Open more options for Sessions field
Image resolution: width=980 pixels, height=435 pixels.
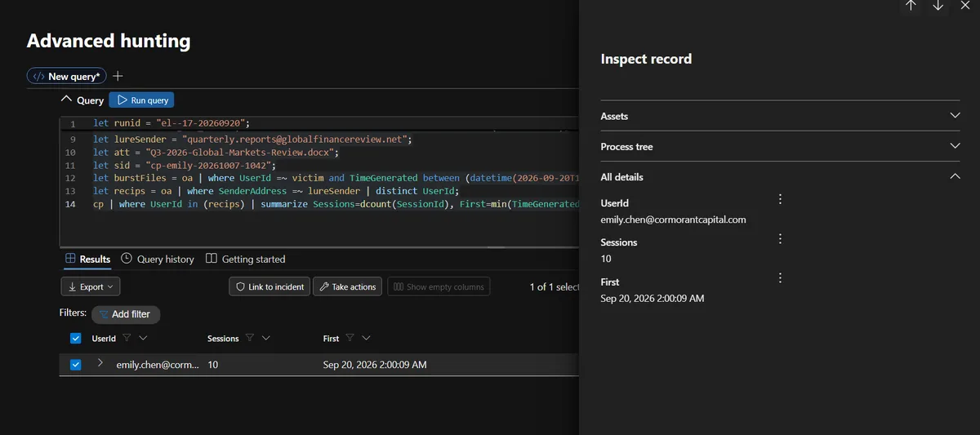[780, 238]
